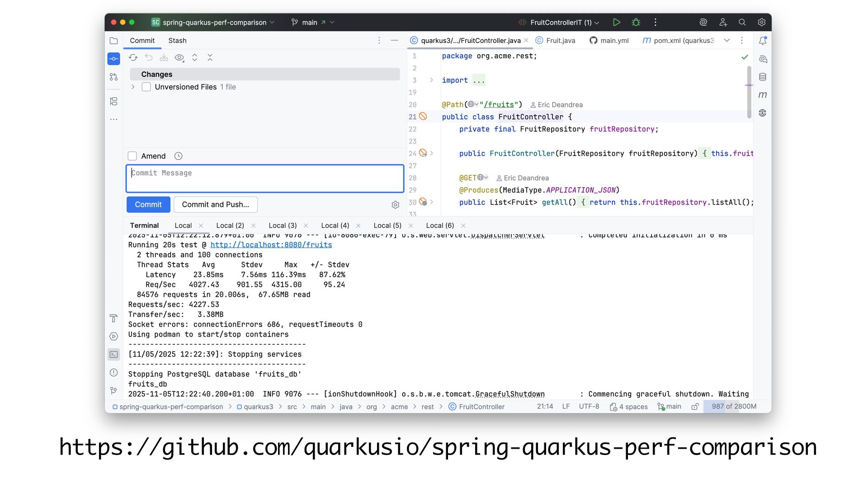Viewport: 868px width, 488px height.
Task: Expand the Unversioned Files tree node
Action: (x=133, y=87)
